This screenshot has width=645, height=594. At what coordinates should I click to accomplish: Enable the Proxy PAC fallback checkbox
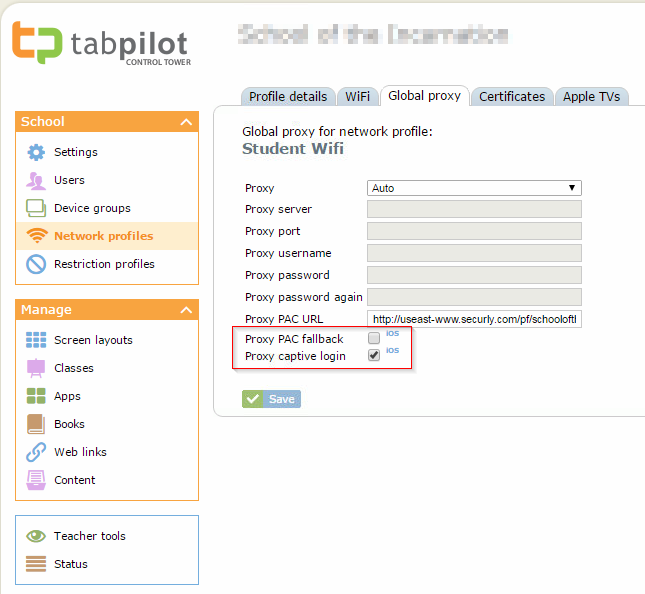(374, 339)
